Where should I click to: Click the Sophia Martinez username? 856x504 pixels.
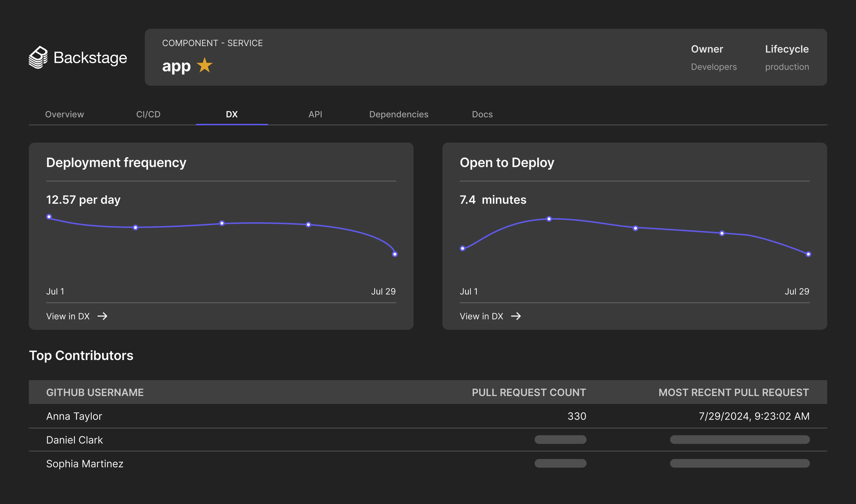85,464
